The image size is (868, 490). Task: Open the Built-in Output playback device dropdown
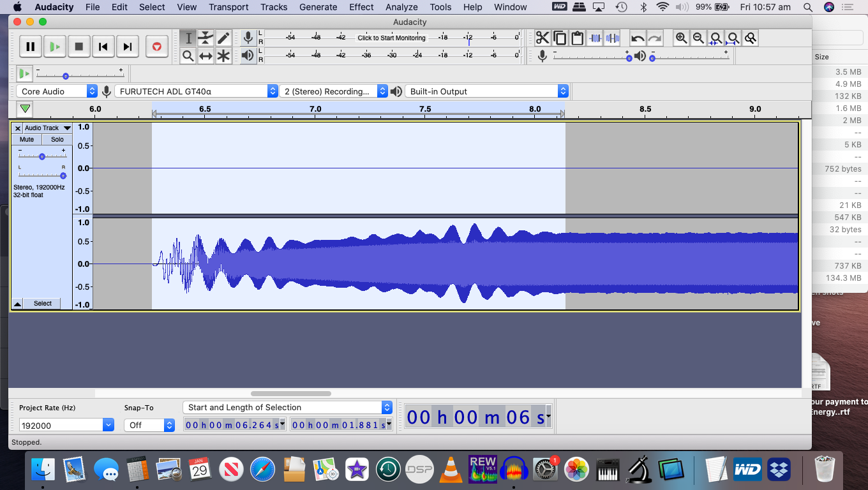click(x=487, y=91)
